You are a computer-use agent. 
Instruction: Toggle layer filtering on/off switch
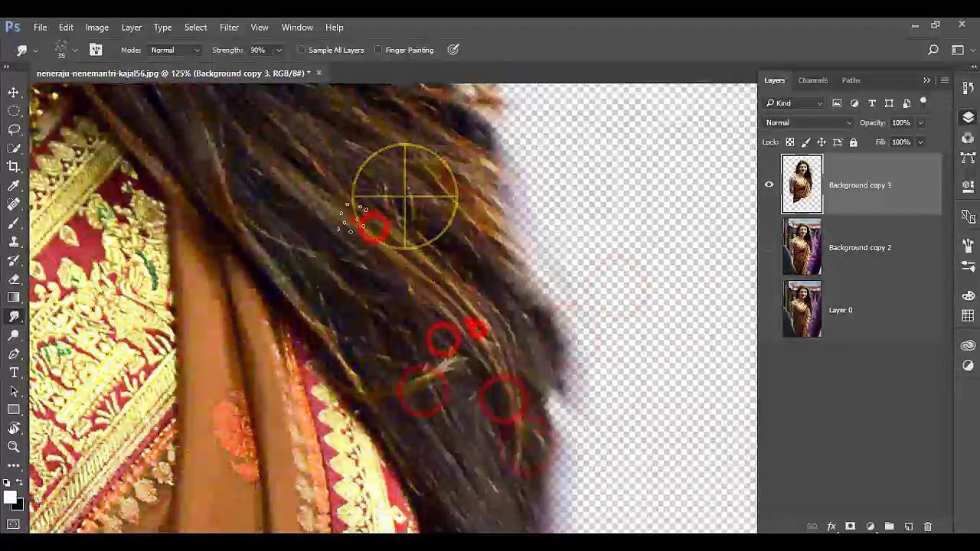923,102
